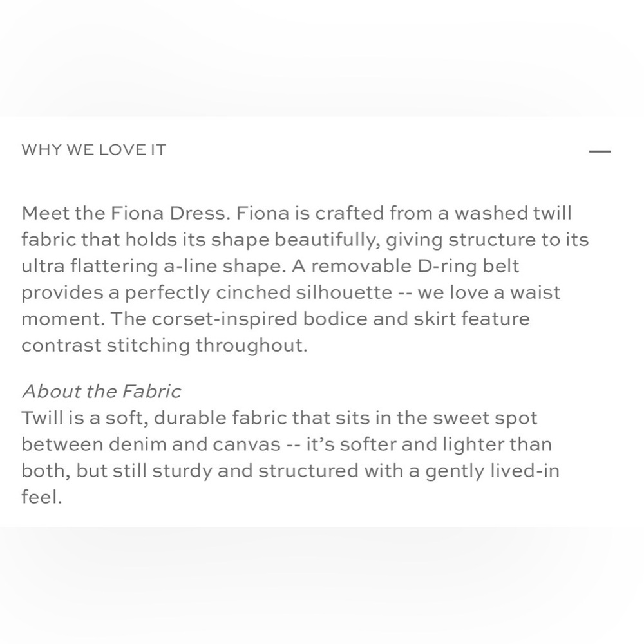Click the phrase 'gently lived-in'

(492, 471)
